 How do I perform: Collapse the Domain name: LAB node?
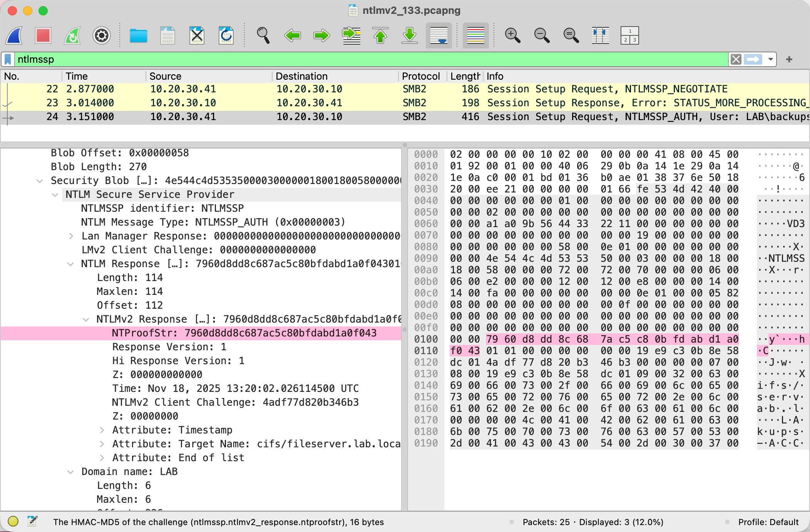pyautogui.click(x=70, y=472)
